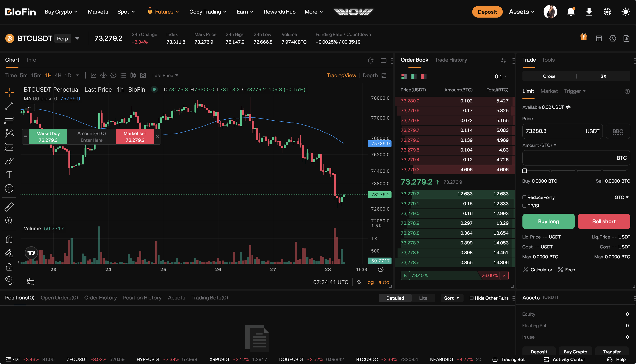Click the Market buy 73,279.3 button

48,136
